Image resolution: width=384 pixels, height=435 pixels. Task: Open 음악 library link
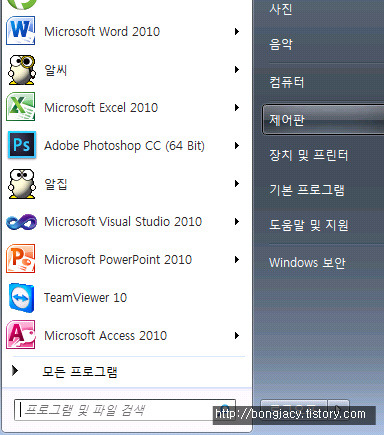pyautogui.click(x=281, y=44)
